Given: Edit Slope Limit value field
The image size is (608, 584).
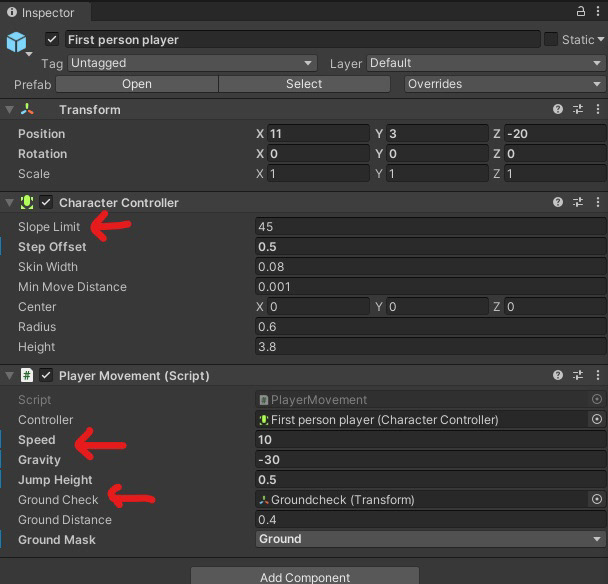Looking at the screenshot, I should click(430, 226).
